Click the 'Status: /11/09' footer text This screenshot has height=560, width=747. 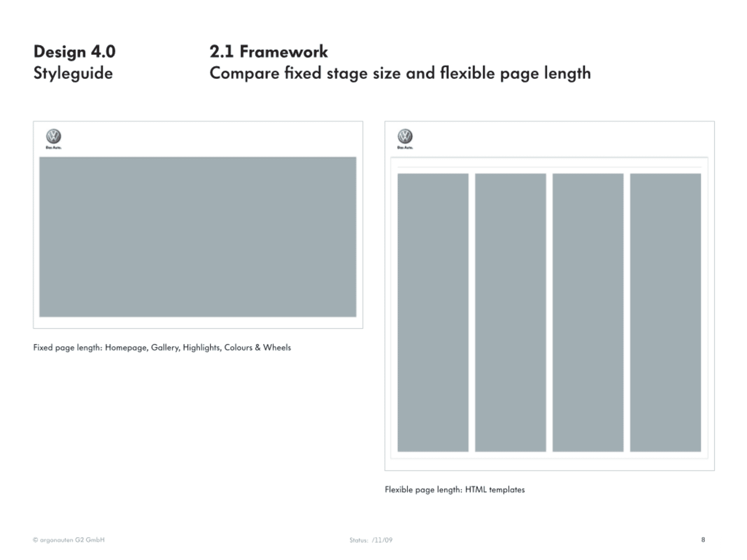pyautogui.click(x=371, y=540)
